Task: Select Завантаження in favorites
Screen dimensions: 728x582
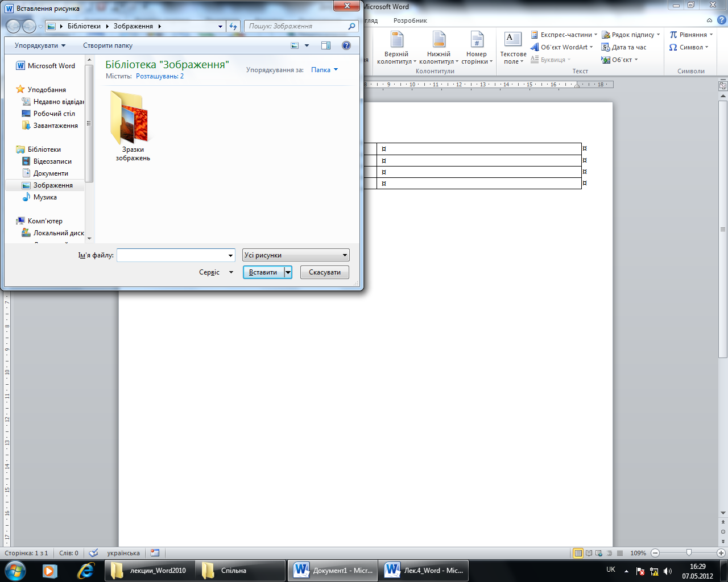Action: tap(55, 126)
